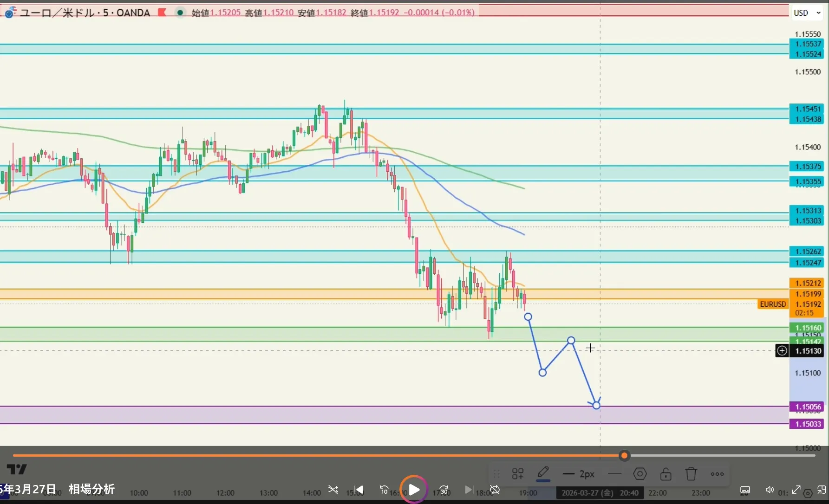Select the line color pencil tool
Screen dimensions: 829x504
click(543, 473)
